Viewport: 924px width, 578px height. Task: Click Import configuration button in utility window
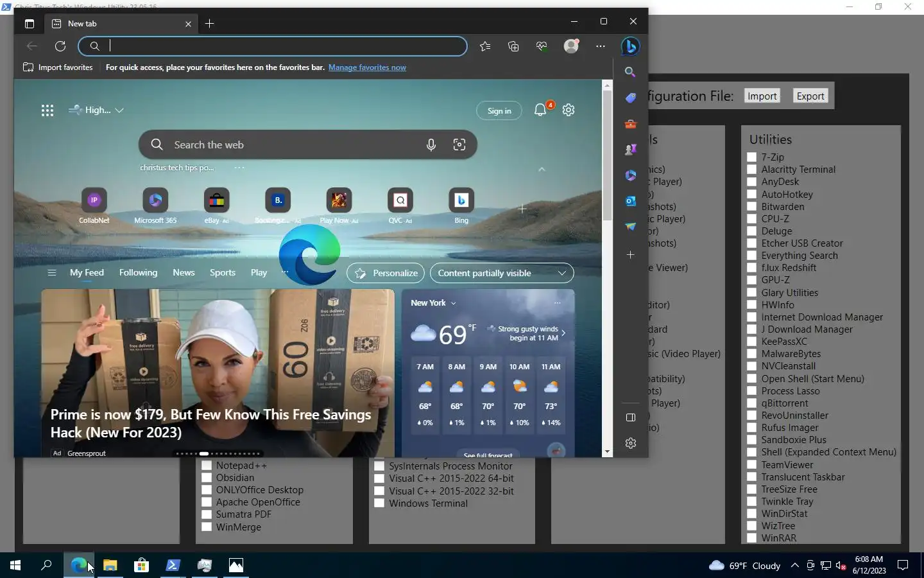pos(762,96)
